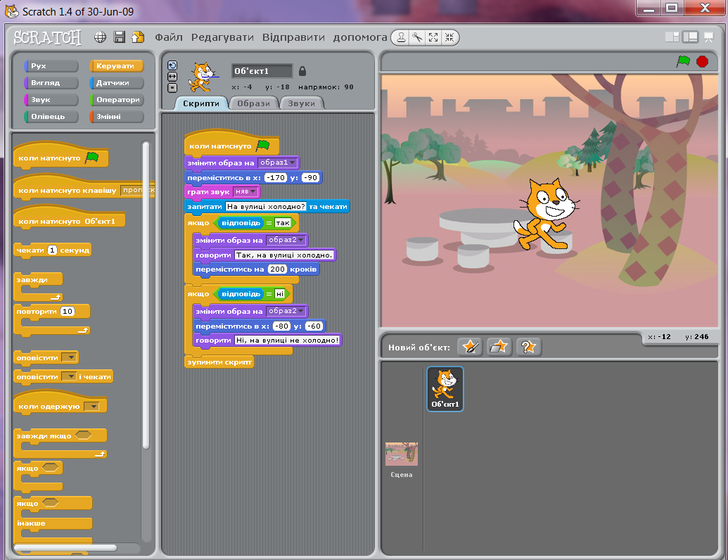Pick the grow sprite tool
The width and height of the screenshot is (728, 560).
pos(434,37)
